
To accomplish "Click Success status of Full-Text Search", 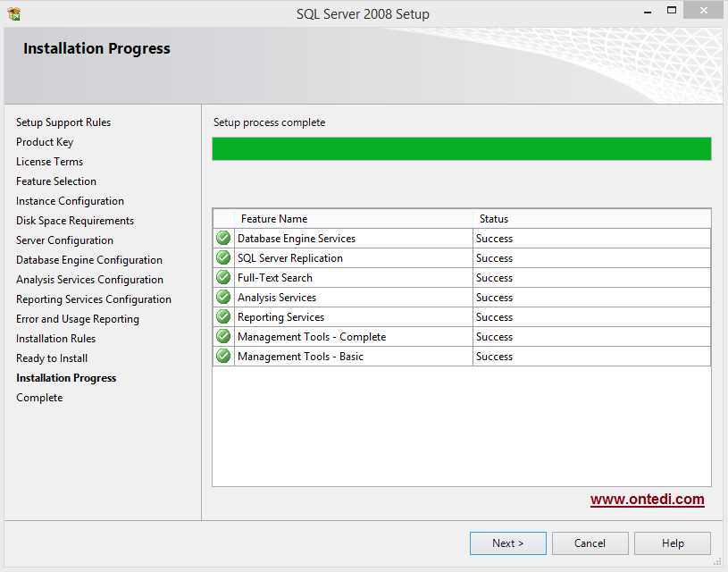I will click(495, 278).
